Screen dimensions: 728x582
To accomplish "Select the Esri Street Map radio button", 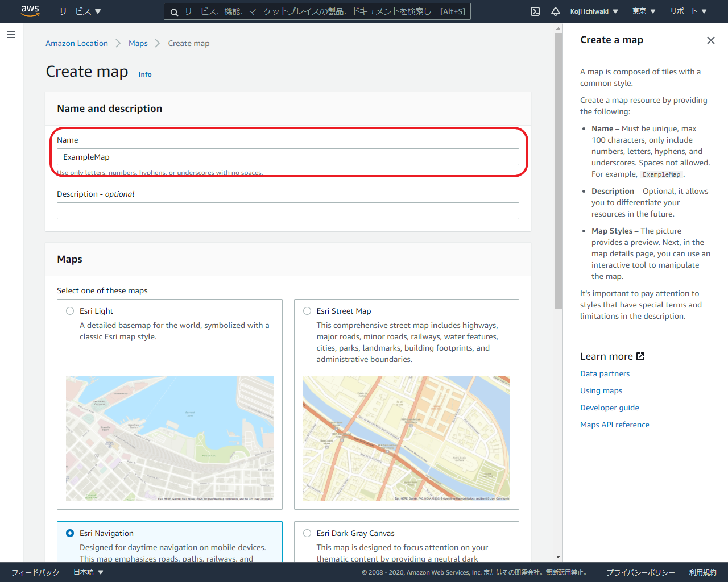I will (x=307, y=311).
